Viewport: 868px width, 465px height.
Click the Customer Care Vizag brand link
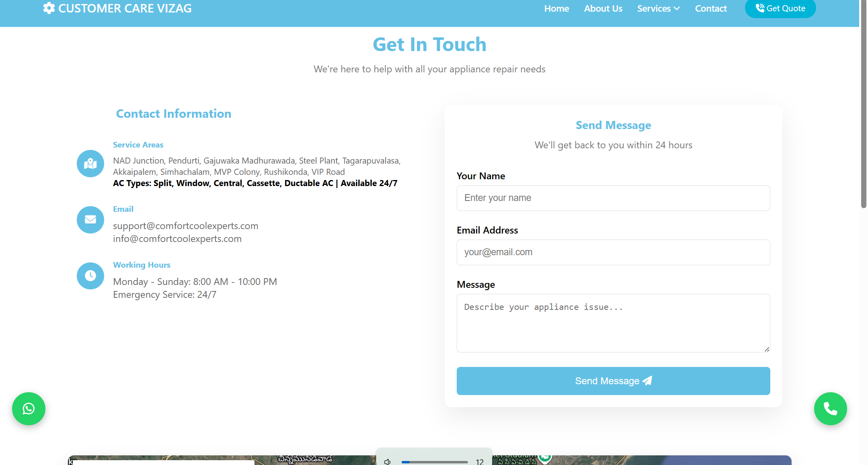(x=125, y=8)
